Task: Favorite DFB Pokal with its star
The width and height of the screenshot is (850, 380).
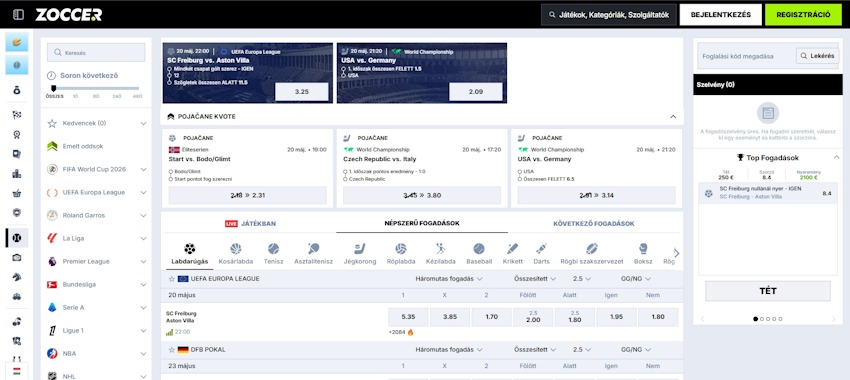Action: click(x=171, y=350)
